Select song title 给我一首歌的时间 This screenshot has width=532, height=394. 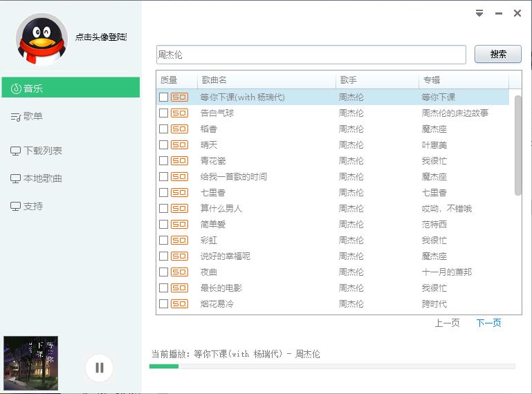[x=233, y=177]
